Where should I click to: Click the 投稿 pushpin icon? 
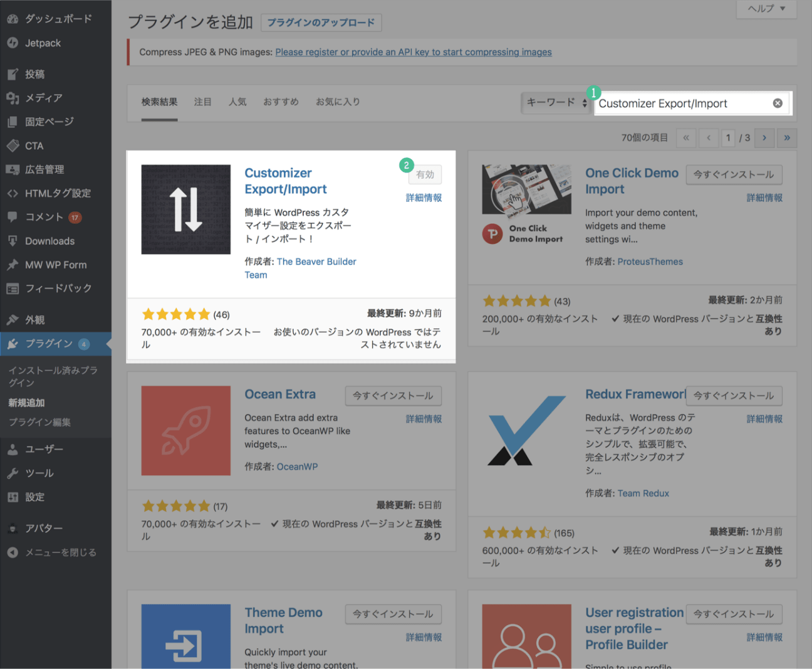click(x=13, y=74)
